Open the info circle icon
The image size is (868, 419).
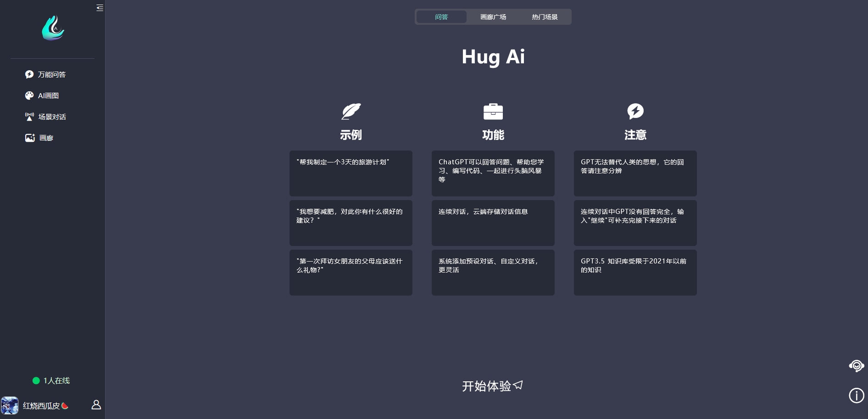pos(857,395)
